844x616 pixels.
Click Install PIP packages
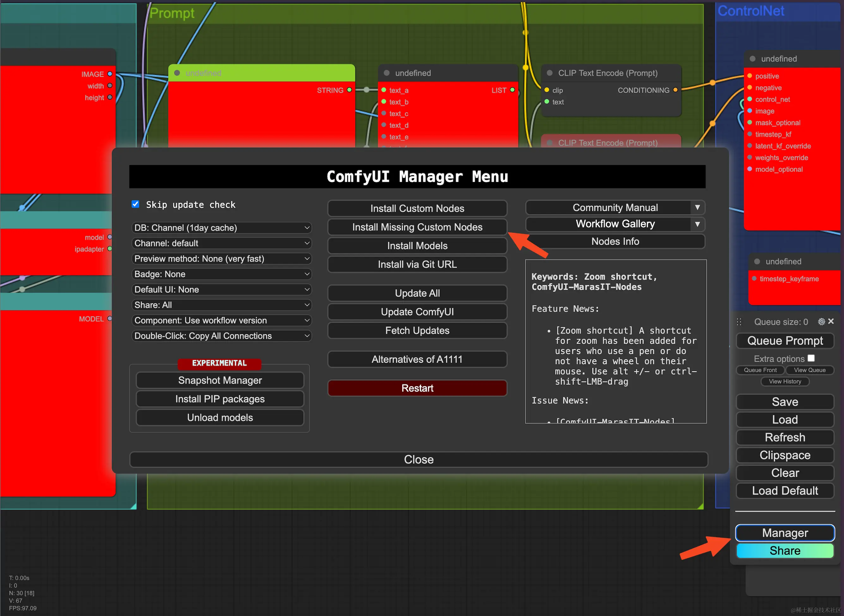click(x=220, y=399)
